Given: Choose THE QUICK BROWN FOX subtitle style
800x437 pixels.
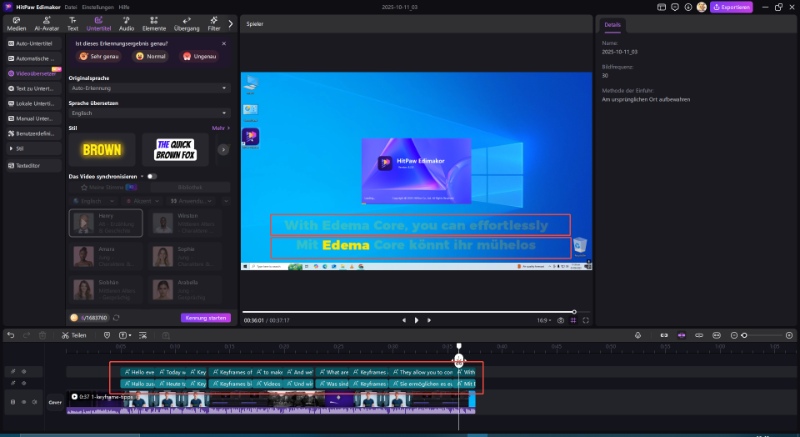Looking at the screenshot, I should tap(176, 150).
